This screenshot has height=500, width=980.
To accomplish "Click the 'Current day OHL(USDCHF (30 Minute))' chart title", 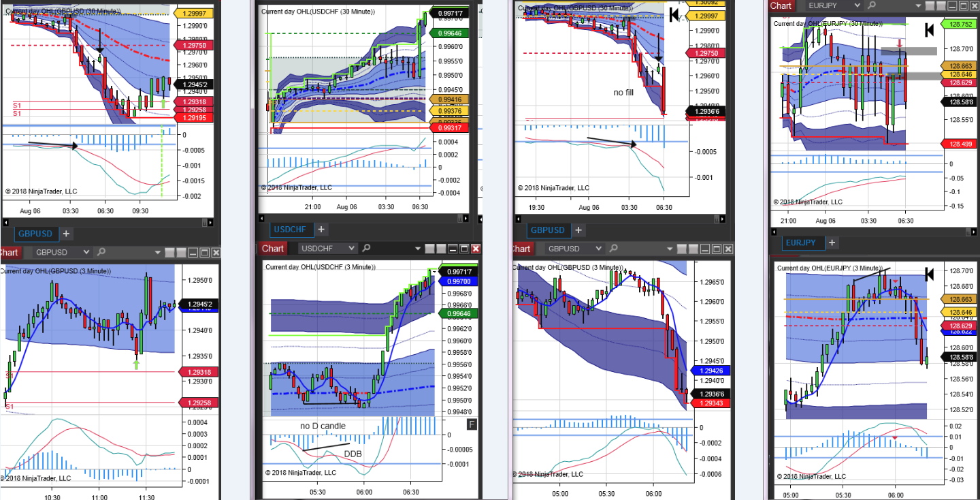I will point(322,11).
